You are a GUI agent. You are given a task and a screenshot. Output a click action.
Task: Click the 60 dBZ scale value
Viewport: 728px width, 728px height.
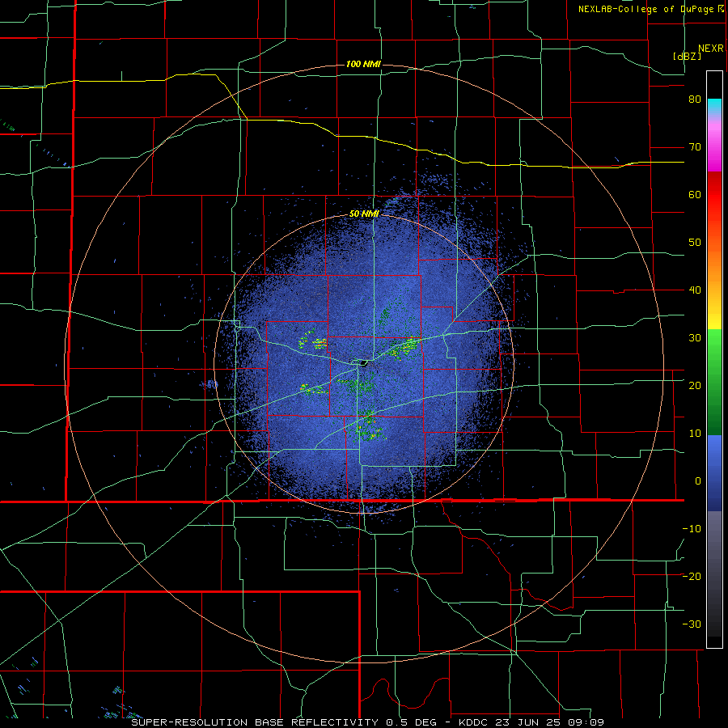695,194
